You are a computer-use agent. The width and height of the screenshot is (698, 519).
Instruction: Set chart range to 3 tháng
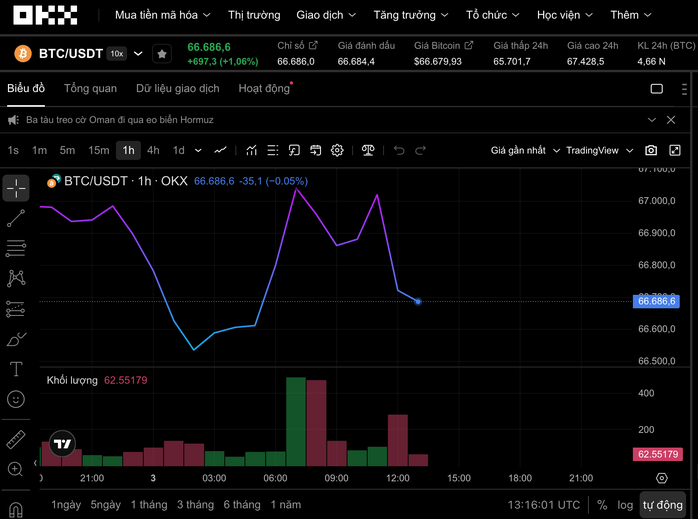(x=195, y=505)
